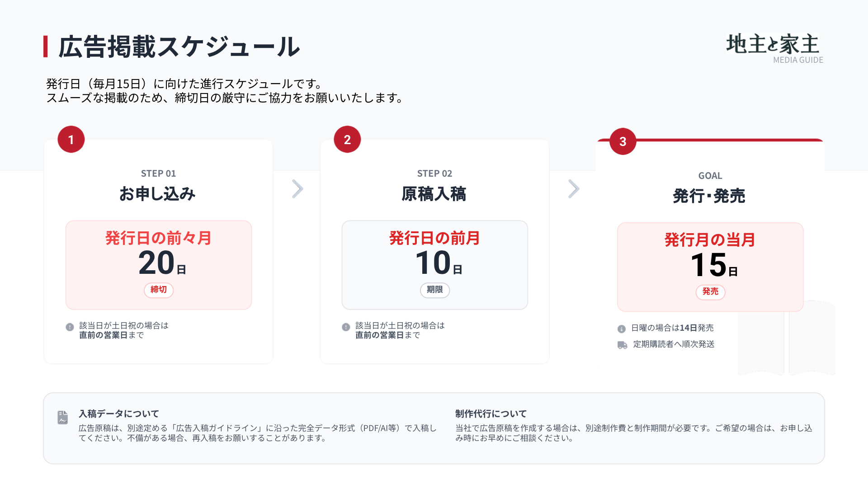This screenshot has width=868, height=488.
Task: Click the info icon under the manuscript deadline
Action: coord(346,327)
